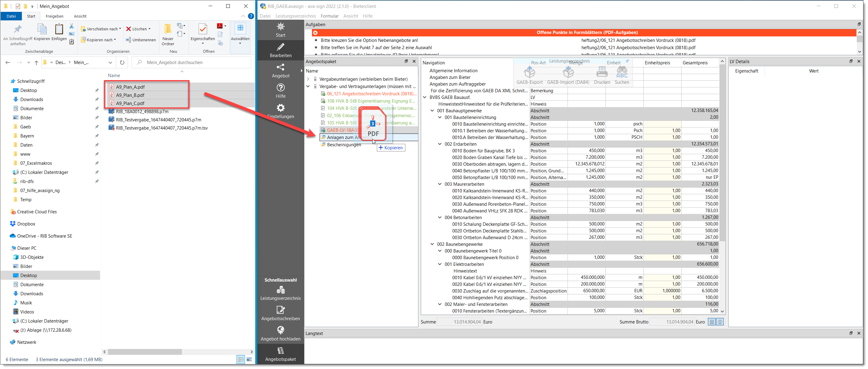Collapse the 004 Betonarbeiten section

[x=440, y=218]
